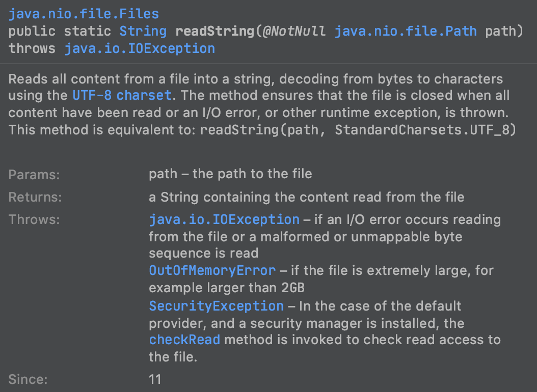537x392 pixels.
Task: Follow the checkRead method link
Action: click(184, 340)
